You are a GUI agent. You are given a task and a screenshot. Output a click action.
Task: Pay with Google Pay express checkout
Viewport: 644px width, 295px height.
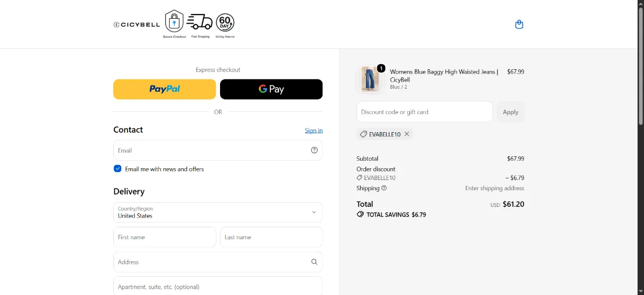tap(272, 89)
